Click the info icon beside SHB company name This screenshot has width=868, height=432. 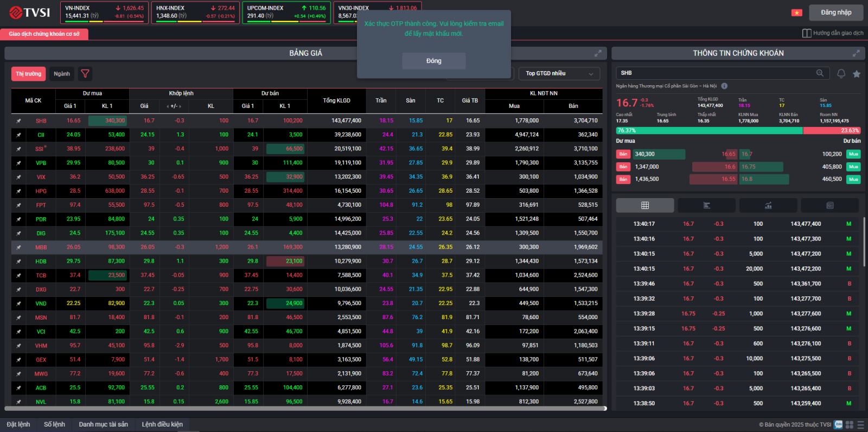coord(724,86)
